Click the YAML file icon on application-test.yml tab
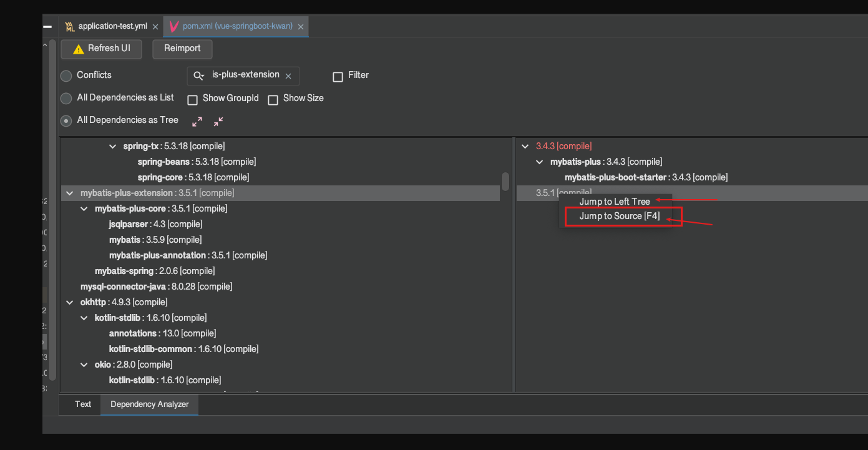Viewport: 868px width, 450px height. point(69,27)
